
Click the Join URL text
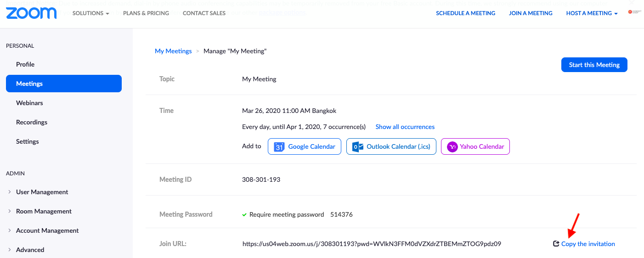[372, 244]
